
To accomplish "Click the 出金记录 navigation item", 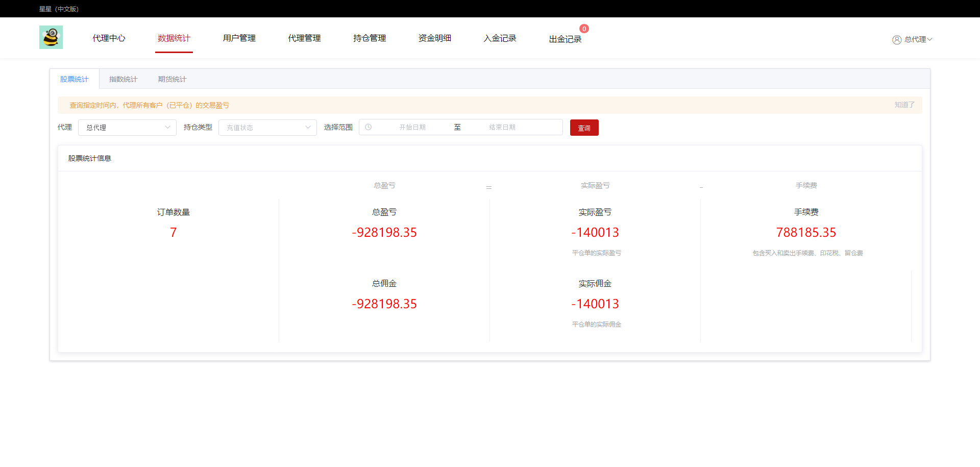I will 565,39.
